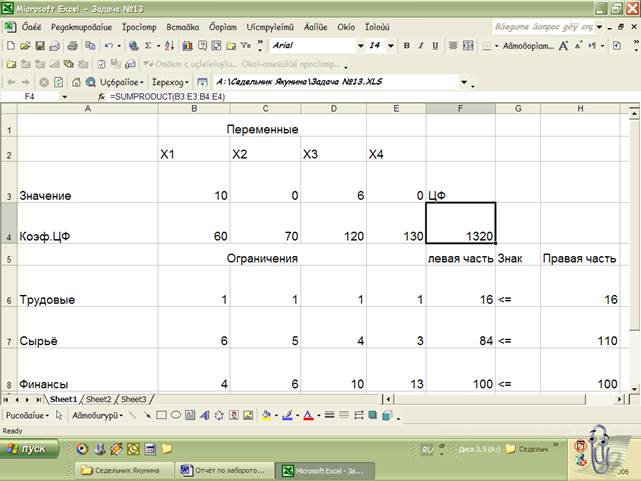Select the Oval drawing tool
Screen dimensions: 641x481
[x=175, y=414]
